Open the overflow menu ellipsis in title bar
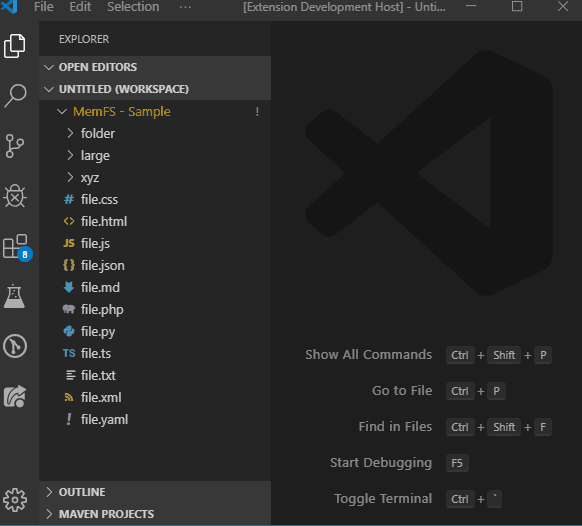 [185, 7]
